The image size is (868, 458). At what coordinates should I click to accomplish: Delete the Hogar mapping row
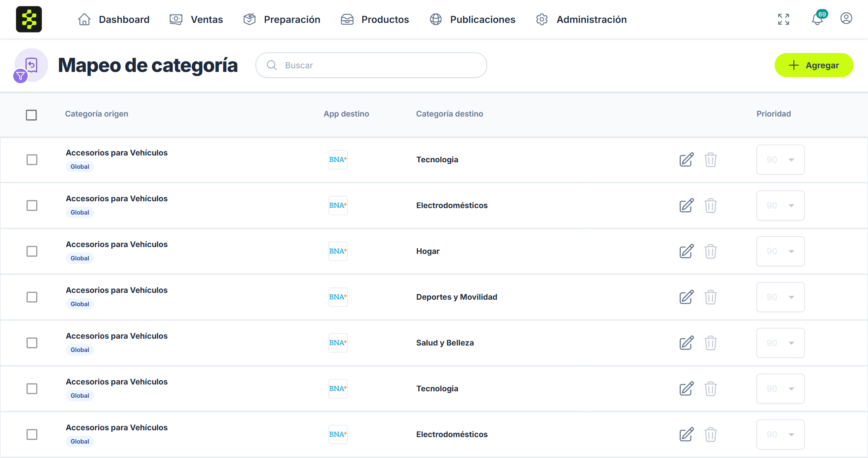[x=710, y=251]
